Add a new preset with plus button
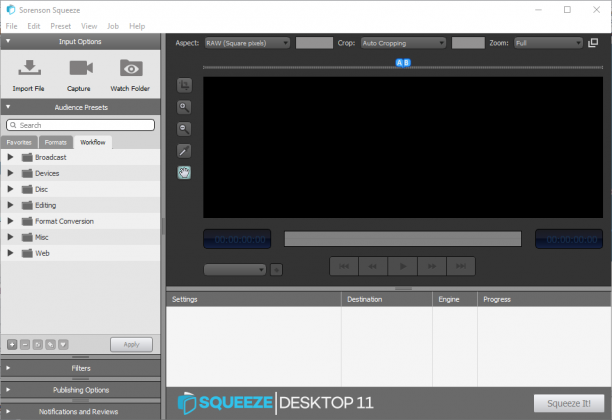Viewport: 612px width, 420px height. click(12, 345)
